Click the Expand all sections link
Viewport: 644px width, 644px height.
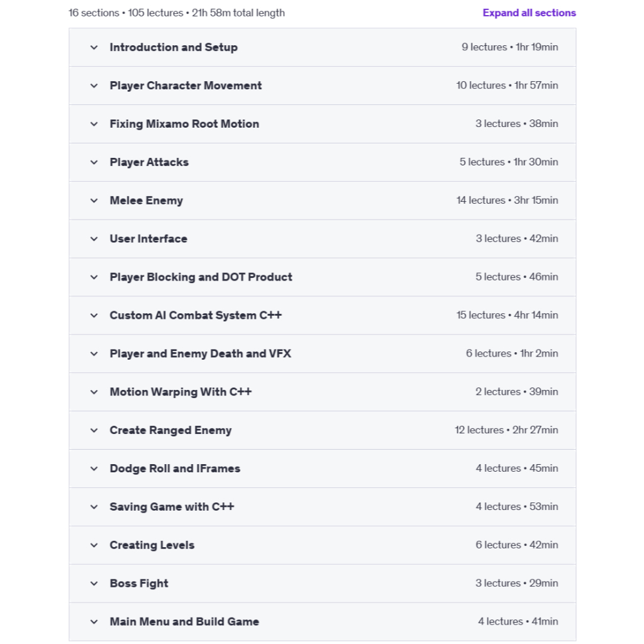529,13
